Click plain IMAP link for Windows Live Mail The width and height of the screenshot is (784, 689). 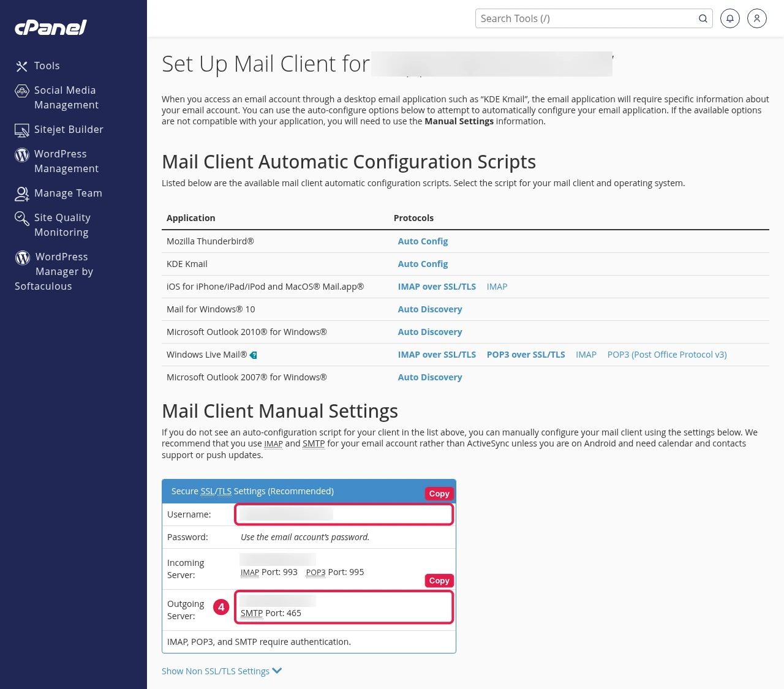pyautogui.click(x=586, y=355)
